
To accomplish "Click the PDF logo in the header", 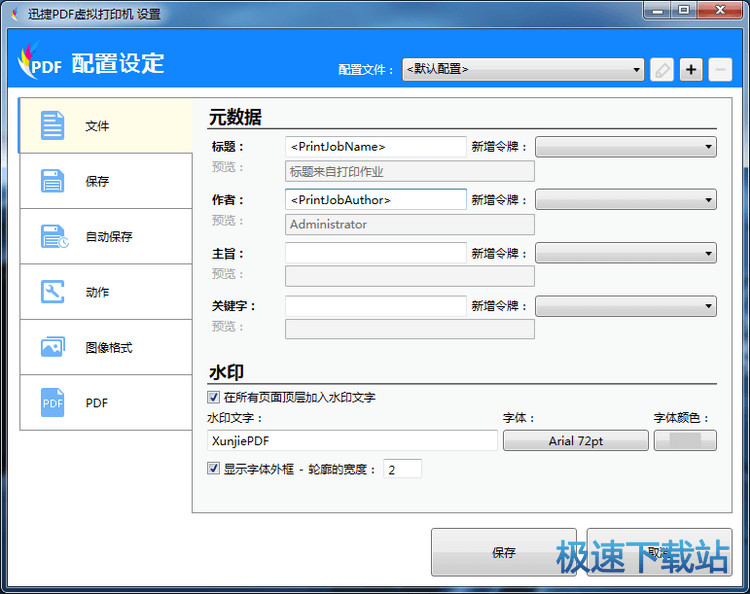I will (x=39, y=61).
